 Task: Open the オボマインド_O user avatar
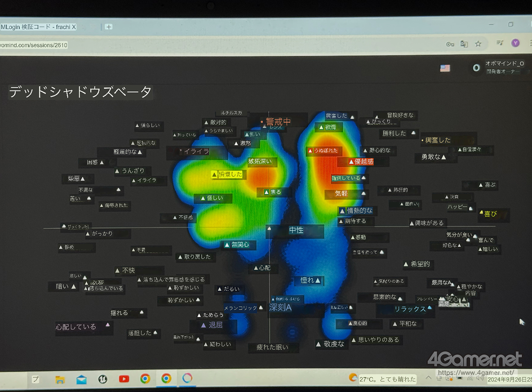(477, 68)
